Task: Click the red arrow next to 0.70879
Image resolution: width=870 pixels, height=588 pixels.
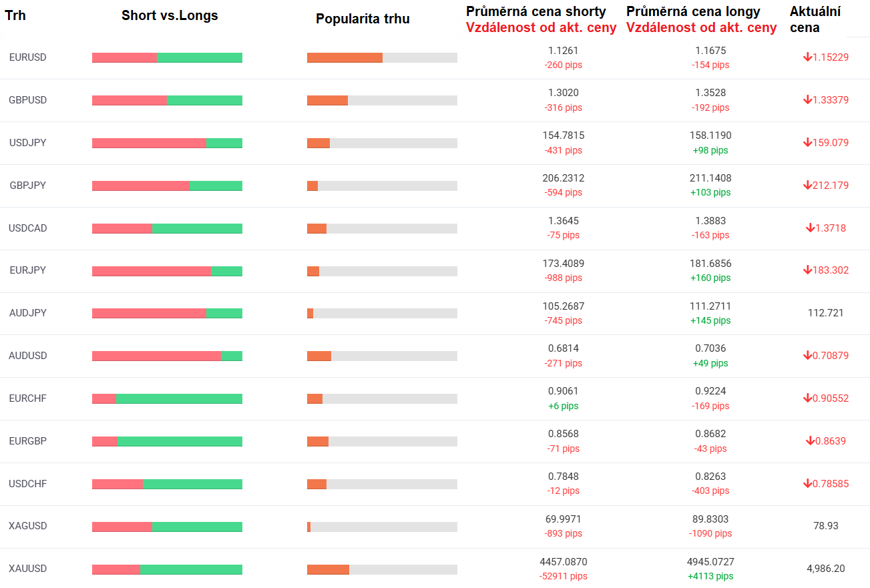Action: tap(807, 356)
